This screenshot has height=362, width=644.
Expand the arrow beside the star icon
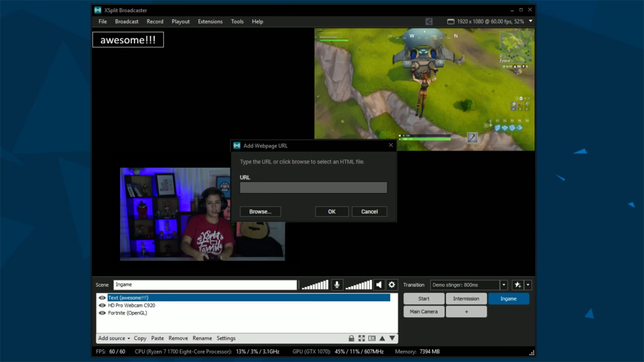point(528,285)
